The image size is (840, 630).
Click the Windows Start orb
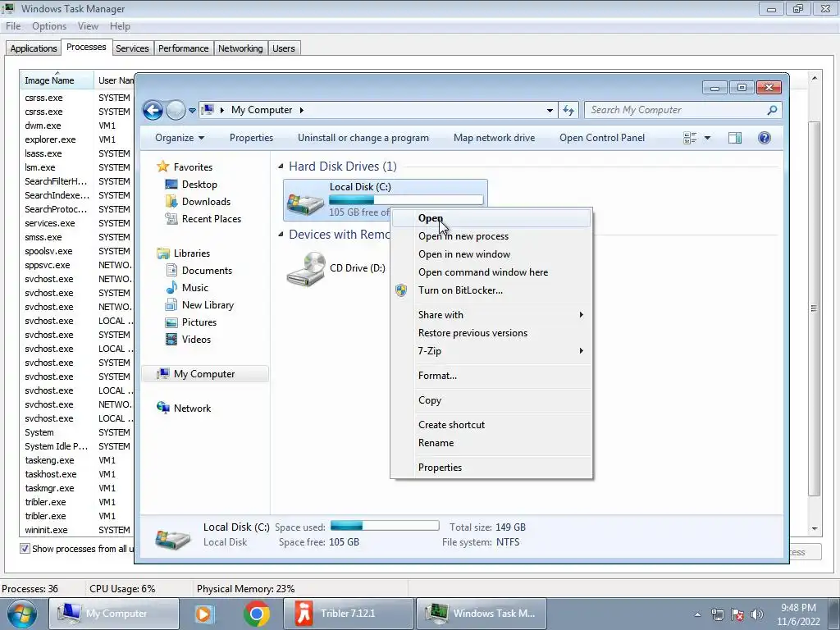coord(22,614)
